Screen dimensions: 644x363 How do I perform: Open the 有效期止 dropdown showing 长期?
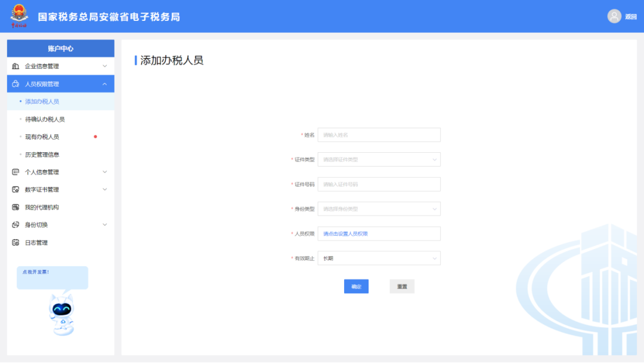coord(379,258)
